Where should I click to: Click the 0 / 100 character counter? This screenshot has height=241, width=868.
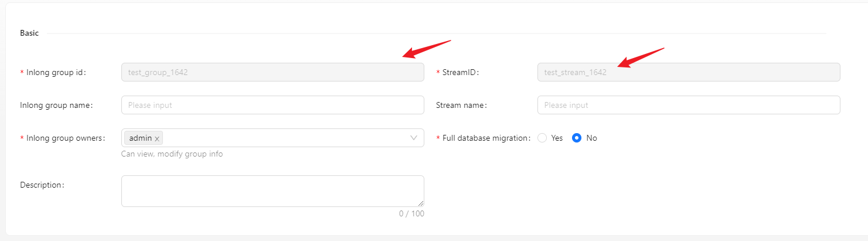[x=411, y=213]
